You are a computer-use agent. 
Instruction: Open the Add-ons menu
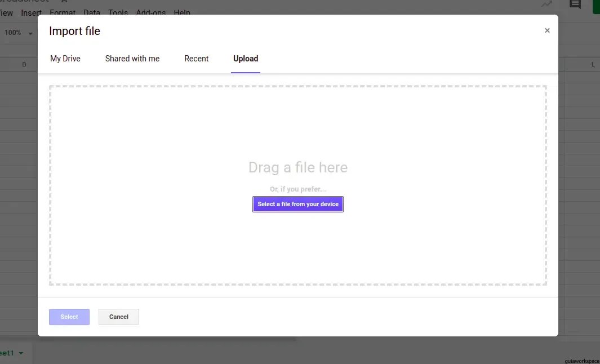150,12
